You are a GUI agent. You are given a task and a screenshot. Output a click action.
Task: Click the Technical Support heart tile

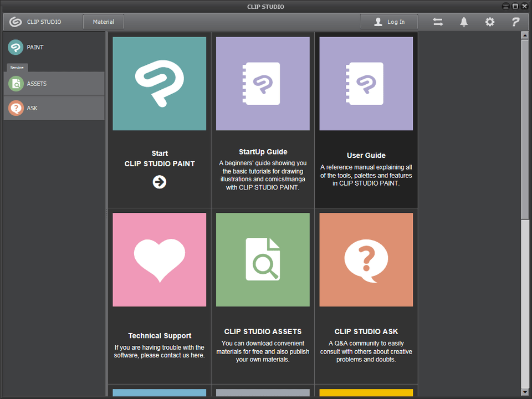(160, 260)
